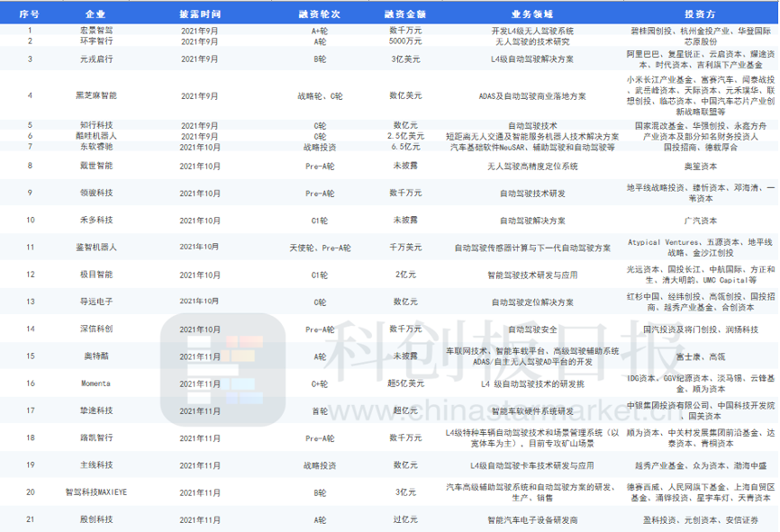
Task: Select company cell 元戎启行
Action: (x=96, y=59)
